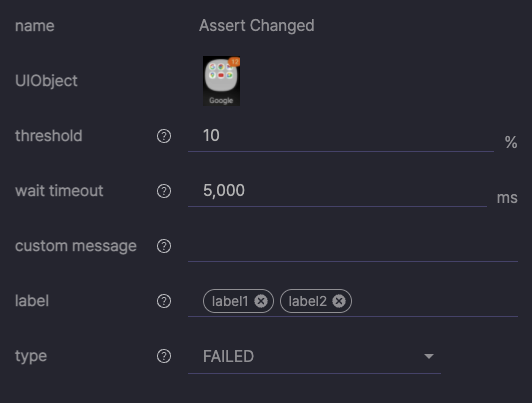The width and height of the screenshot is (532, 403).
Task: Remove the label1 chip
Action: click(261, 301)
